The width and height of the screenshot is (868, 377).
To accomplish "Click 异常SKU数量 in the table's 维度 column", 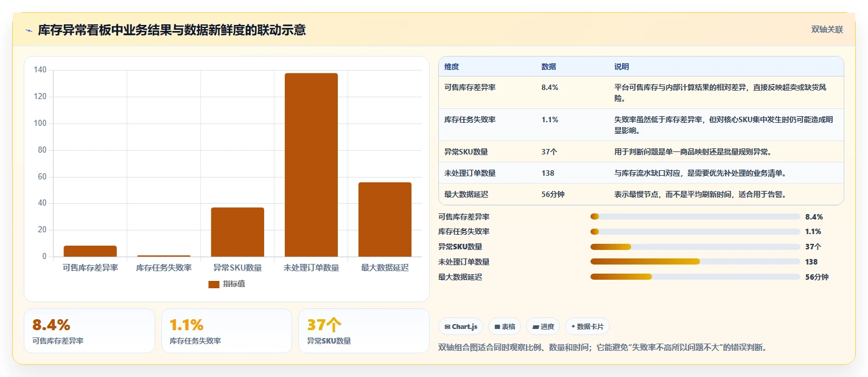I will coord(466,152).
